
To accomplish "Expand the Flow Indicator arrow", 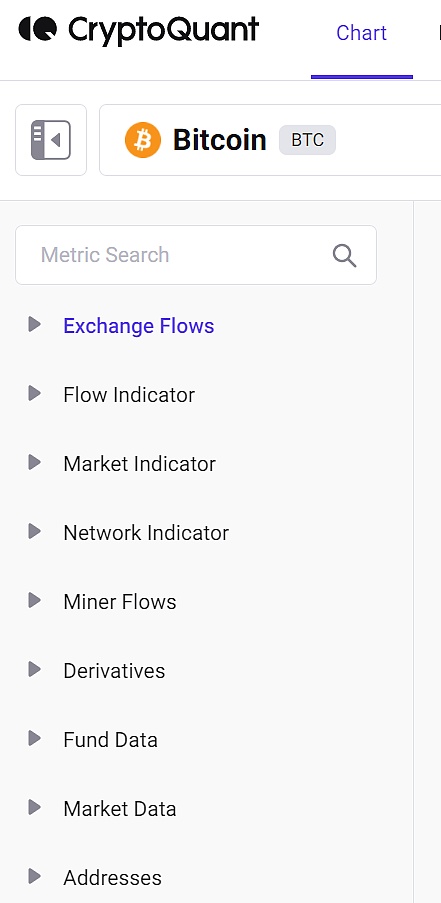I will point(35,393).
